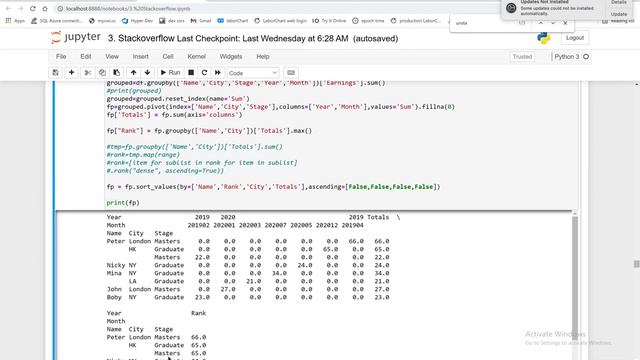
Task: Paste cells below icon
Action: coord(117,73)
